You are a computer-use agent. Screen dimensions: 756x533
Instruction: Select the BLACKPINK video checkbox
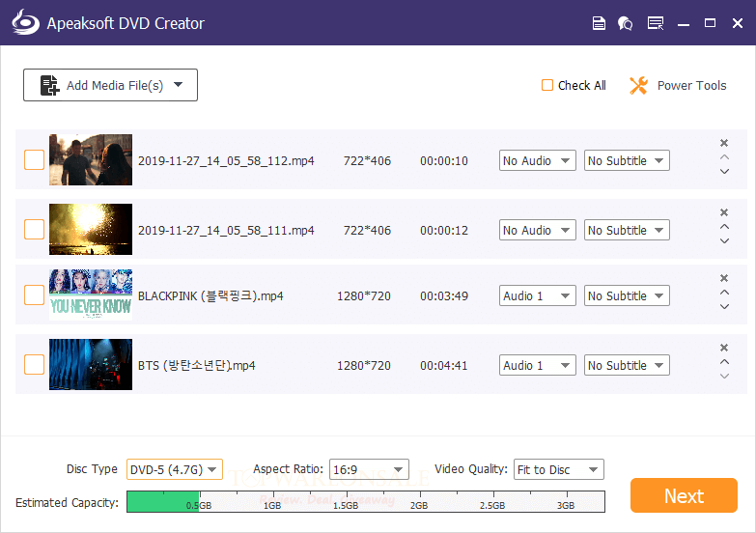[34, 295]
